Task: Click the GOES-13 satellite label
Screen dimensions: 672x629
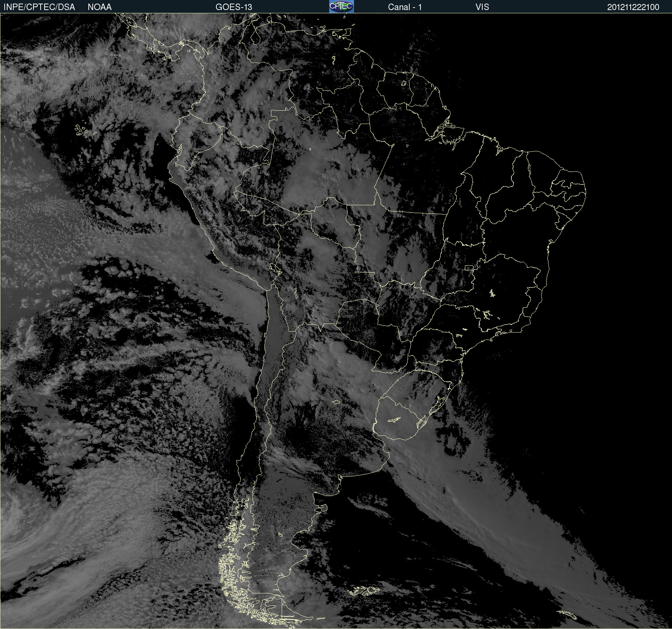Action: pos(234,7)
